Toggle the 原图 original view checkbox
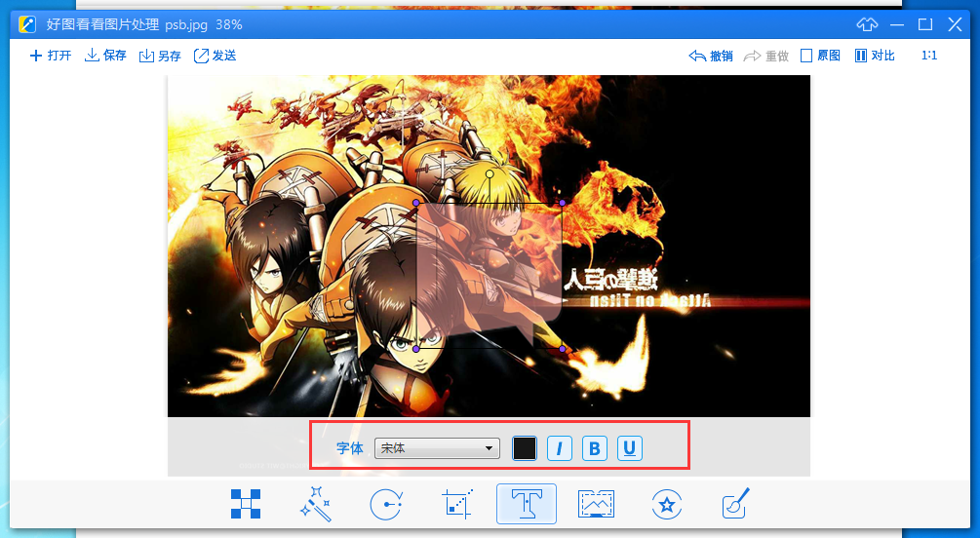The width and height of the screenshot is (980, 538). pyautogui.click(x=821, y=56)
